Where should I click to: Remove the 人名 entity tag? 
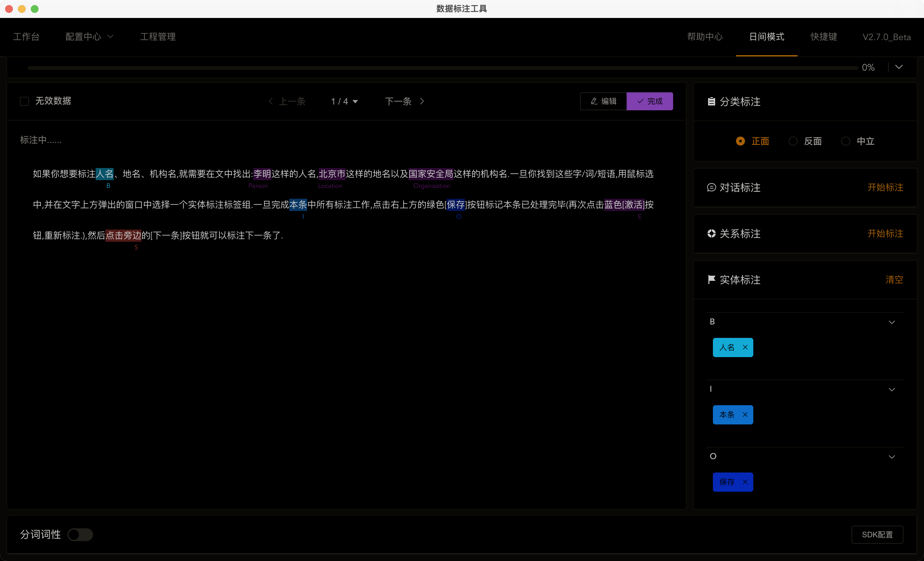tap(745, 347)
